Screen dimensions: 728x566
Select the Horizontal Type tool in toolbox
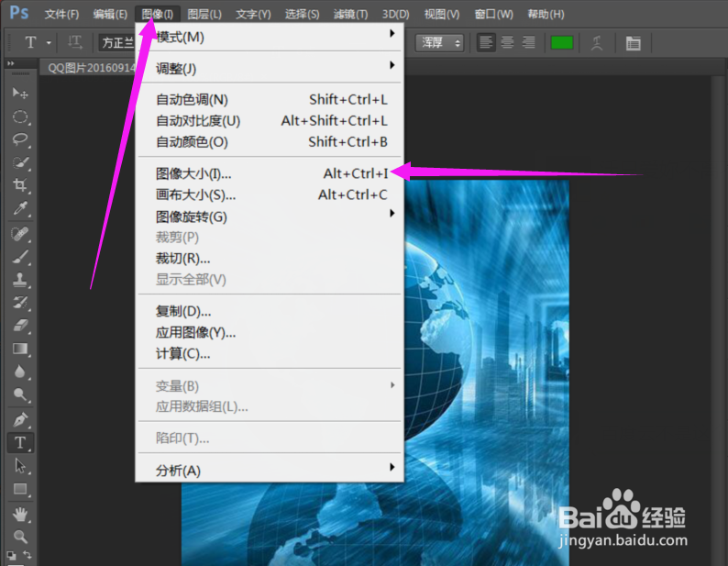[x=20, y=442]
